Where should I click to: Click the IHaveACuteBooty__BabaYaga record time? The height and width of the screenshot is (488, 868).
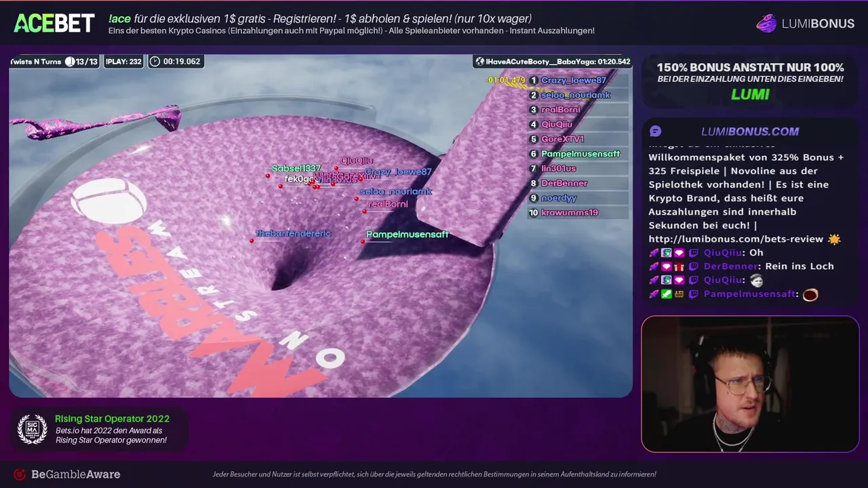(x=553, y=62)
